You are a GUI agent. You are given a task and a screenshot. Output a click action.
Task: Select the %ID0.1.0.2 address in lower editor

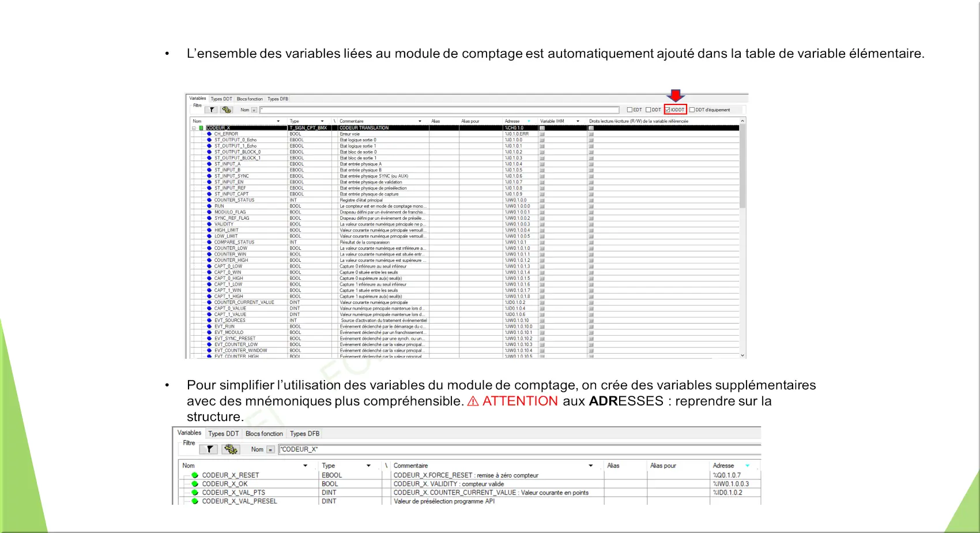point(728,493)
